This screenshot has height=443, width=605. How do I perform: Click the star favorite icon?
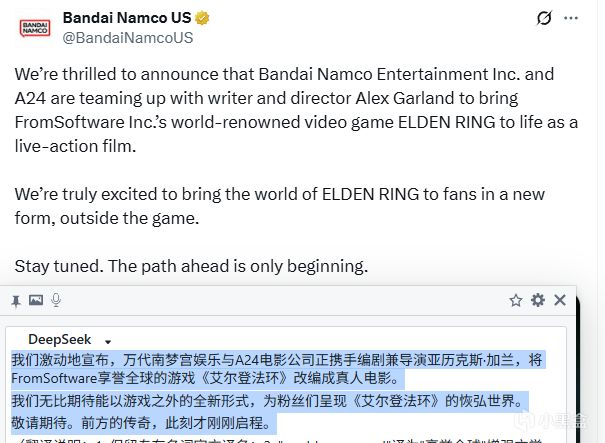coord(516,300)
